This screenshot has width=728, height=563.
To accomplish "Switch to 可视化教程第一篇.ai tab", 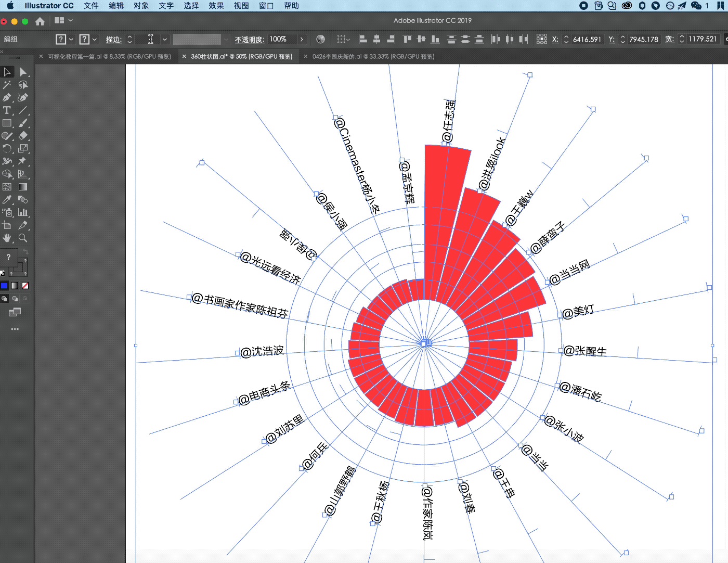I will 109,57.
